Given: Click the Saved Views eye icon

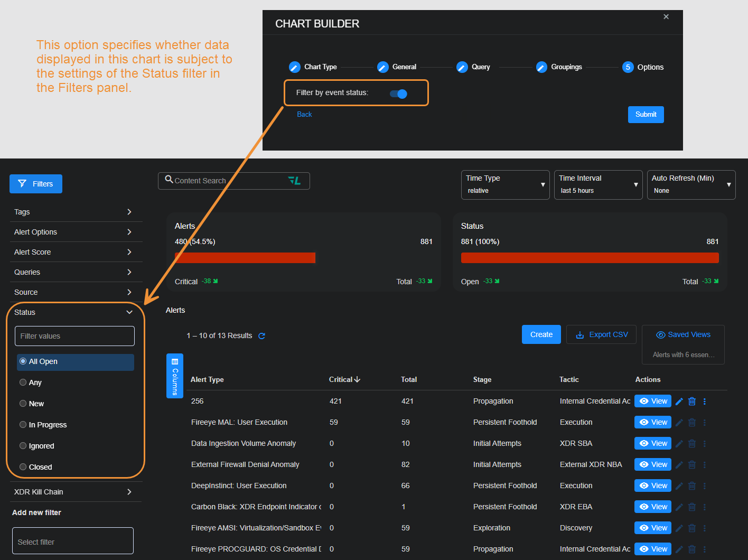Looking at the screenshot, I should [660, 334].
